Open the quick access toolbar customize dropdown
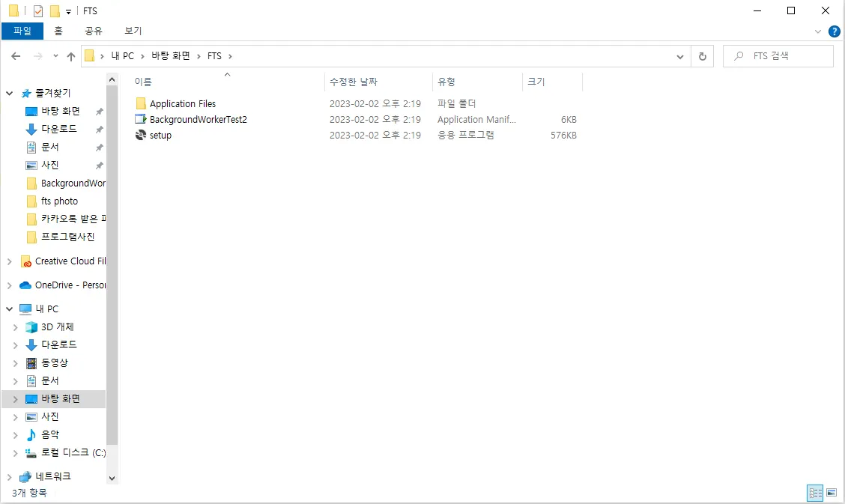Viewport: 845px width, 504px height. [x=68, y=11]
